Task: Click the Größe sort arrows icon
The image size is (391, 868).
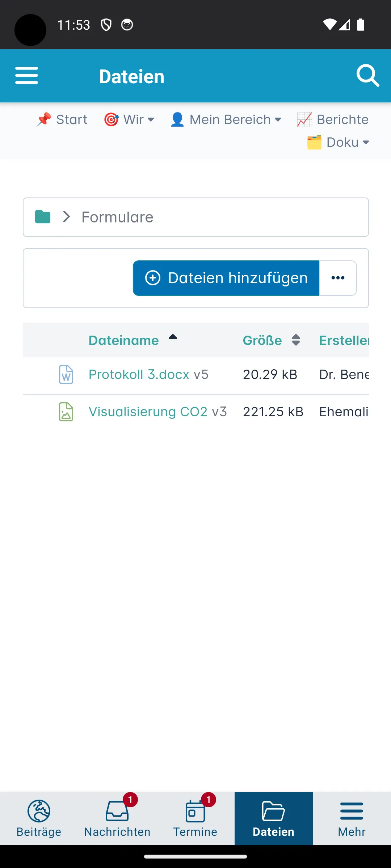Action: (296, 340)
